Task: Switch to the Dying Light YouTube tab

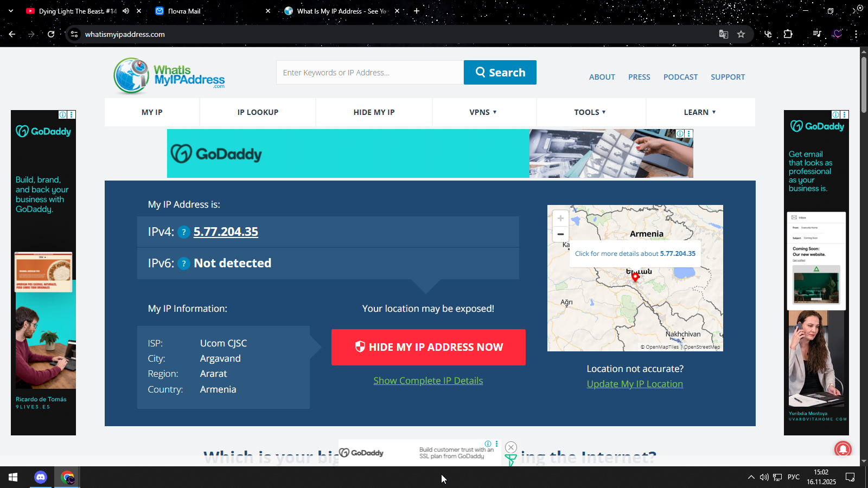Action: tap(78, 11)
